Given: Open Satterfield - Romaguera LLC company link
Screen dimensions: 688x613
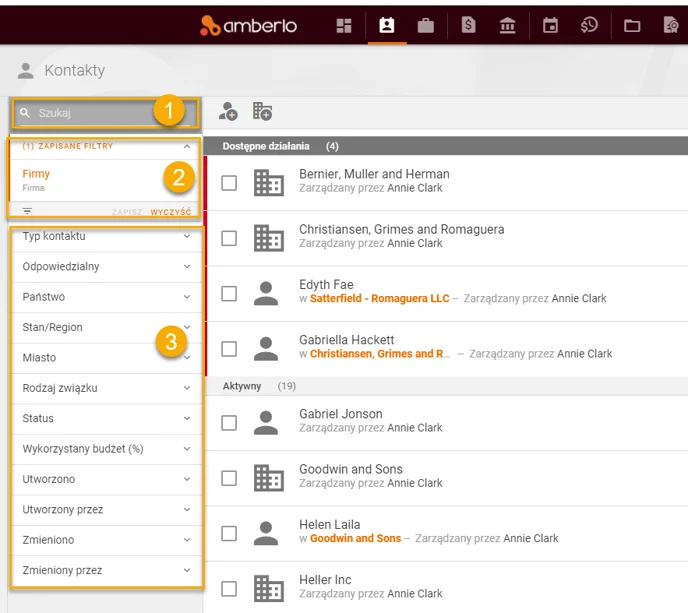Looking at the screenshot, I should (x=380, y=298).
